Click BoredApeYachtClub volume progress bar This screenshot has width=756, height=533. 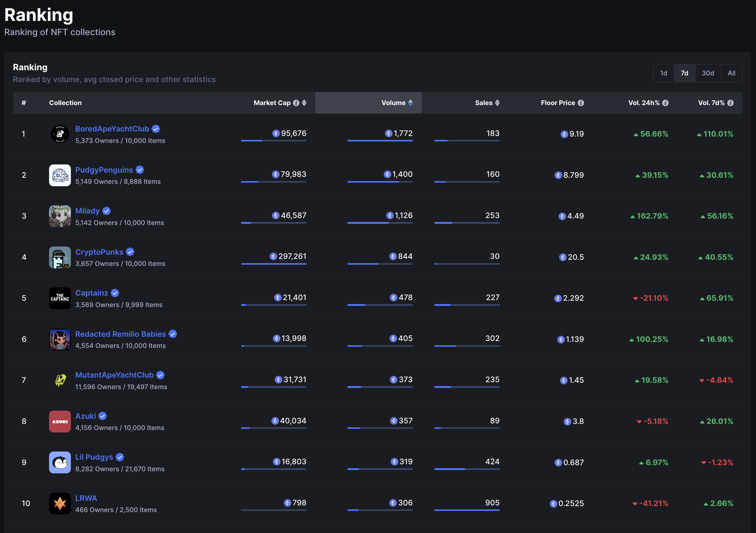pyautogui.click(x=380, y=141)
